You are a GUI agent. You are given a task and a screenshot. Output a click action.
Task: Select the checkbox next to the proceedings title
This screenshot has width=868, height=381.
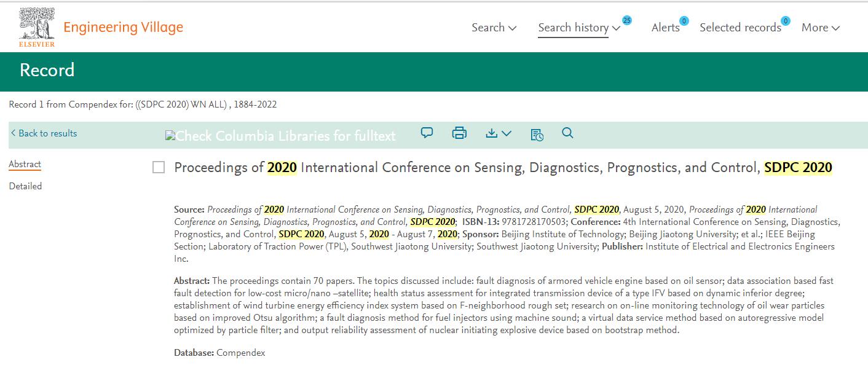[x=158, y=167]
